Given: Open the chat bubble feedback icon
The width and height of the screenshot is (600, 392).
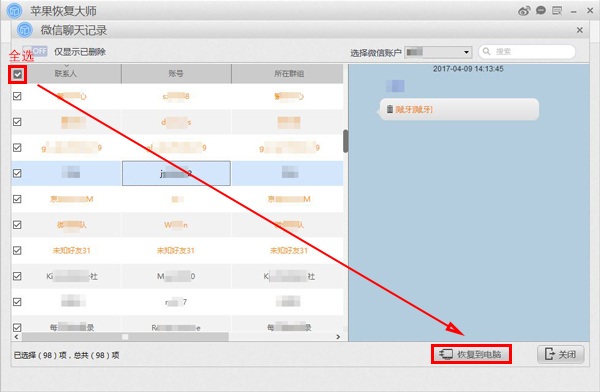Looking at the screenshot, I should 540,10.
